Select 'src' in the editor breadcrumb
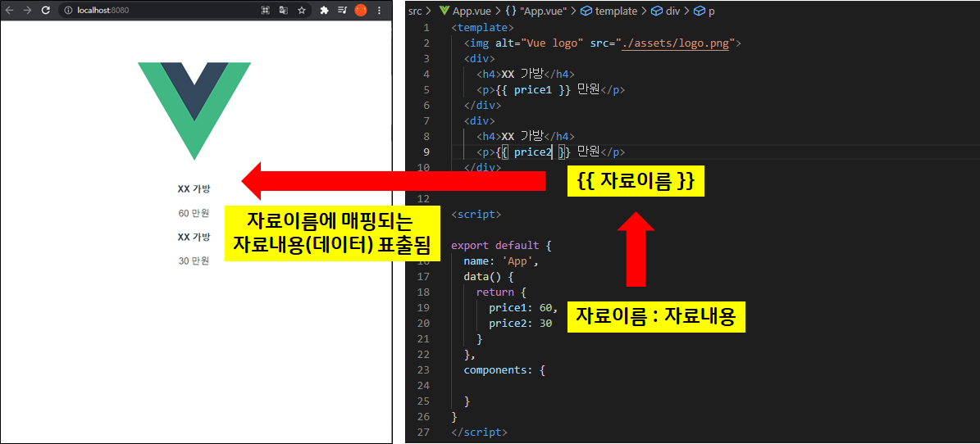The image size is (980, 444). tap(417, 11)
